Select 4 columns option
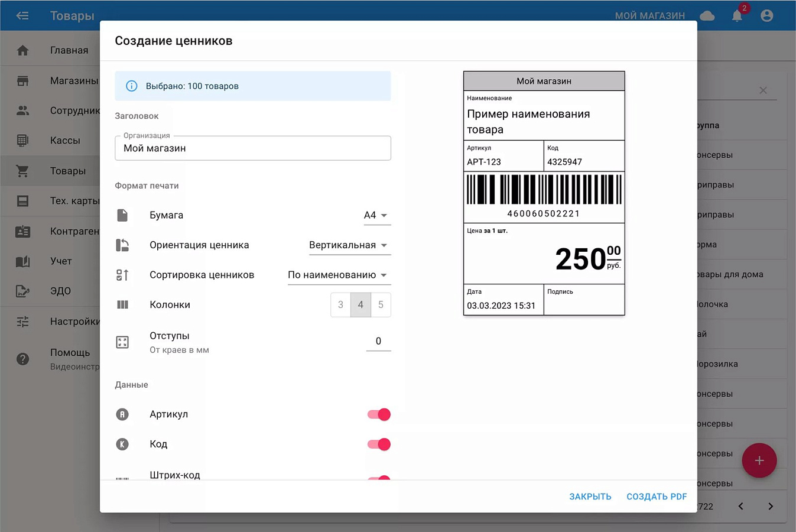 (x=360, y=305)
